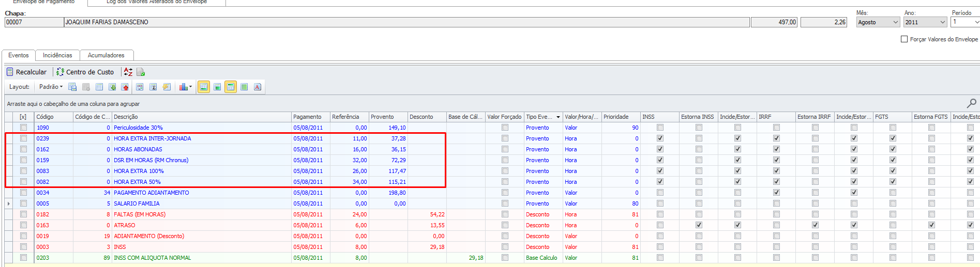Image resolution: width=980 pixels, height=267 pixels.
Task: Sort by the Pagamento column header
Action: pos(311,117)
